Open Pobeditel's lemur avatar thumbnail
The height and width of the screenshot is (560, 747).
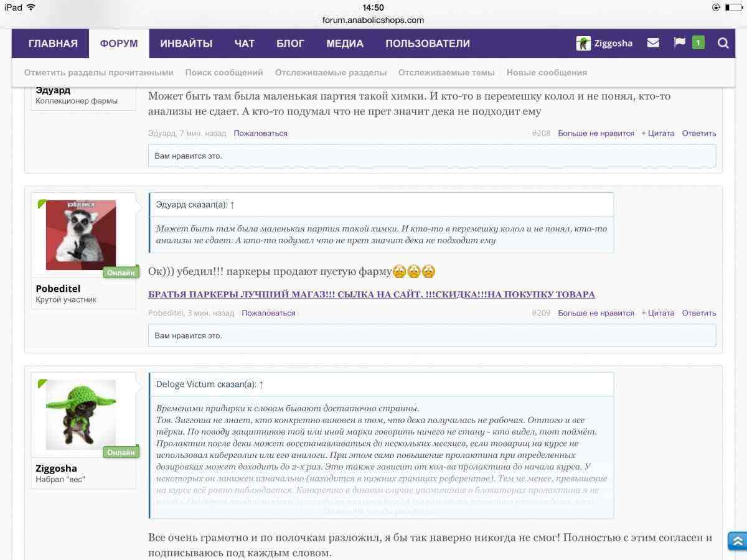[x=81, y=235]
